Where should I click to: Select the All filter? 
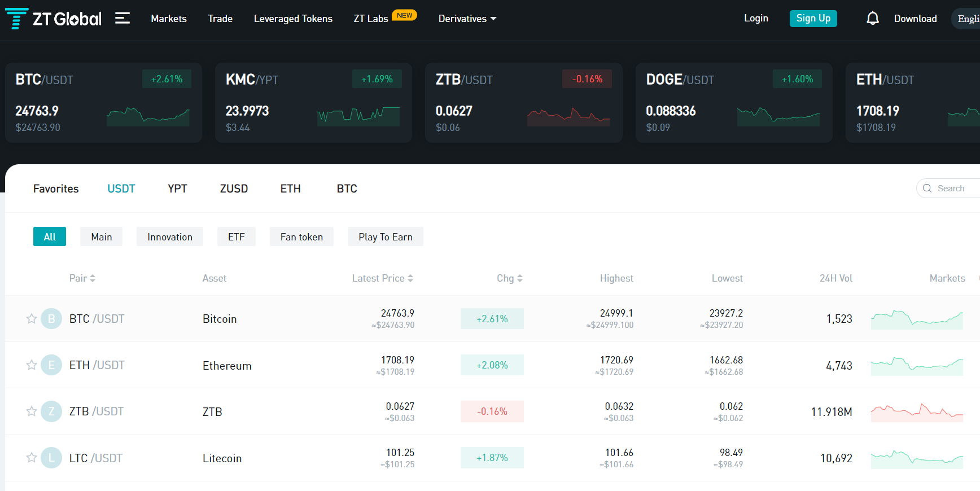50,236
